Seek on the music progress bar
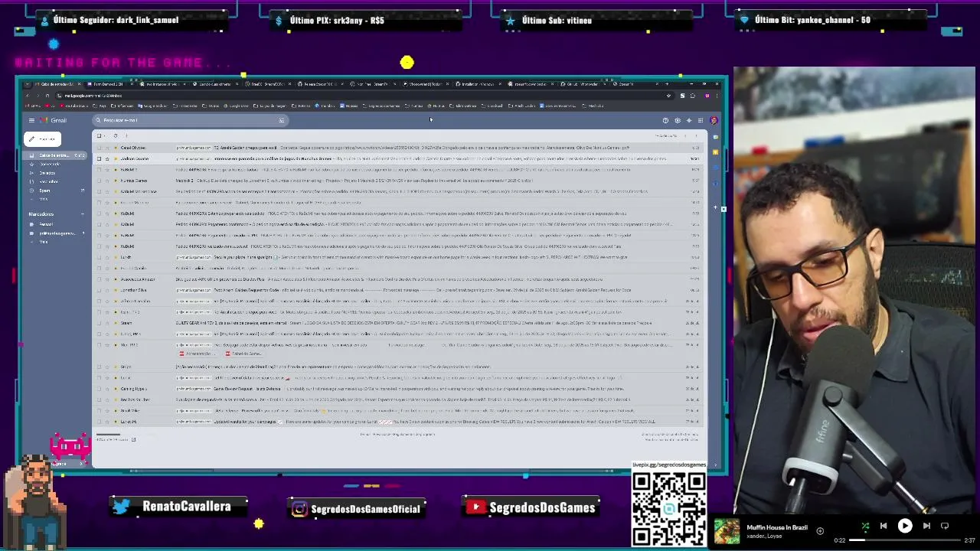The image size is (980, 551). pos(904,540)
